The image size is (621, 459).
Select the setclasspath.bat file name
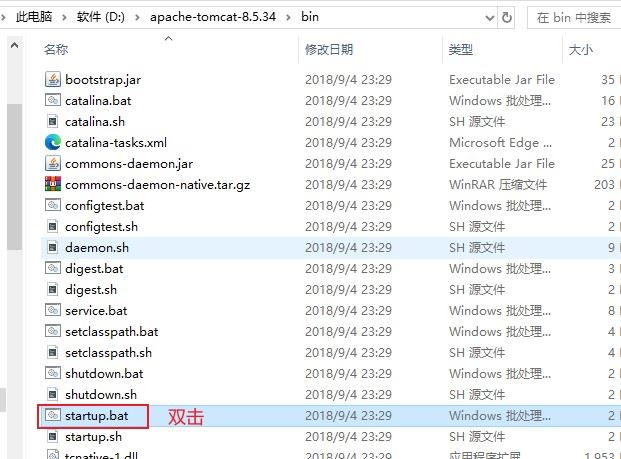coord(112,331)
